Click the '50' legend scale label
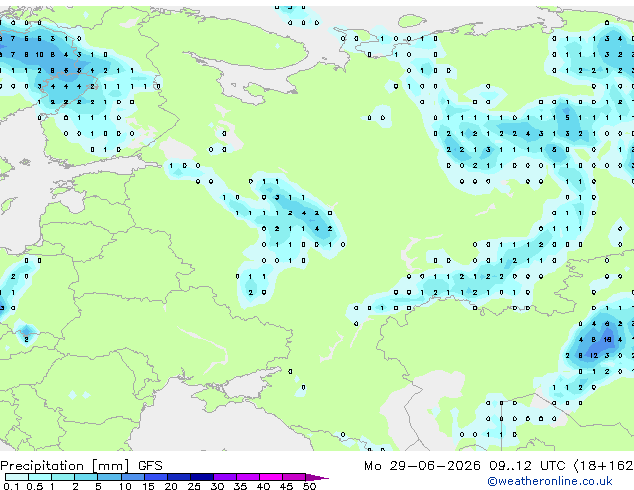Viewport: 634px width, 490px height. [309, 486]
